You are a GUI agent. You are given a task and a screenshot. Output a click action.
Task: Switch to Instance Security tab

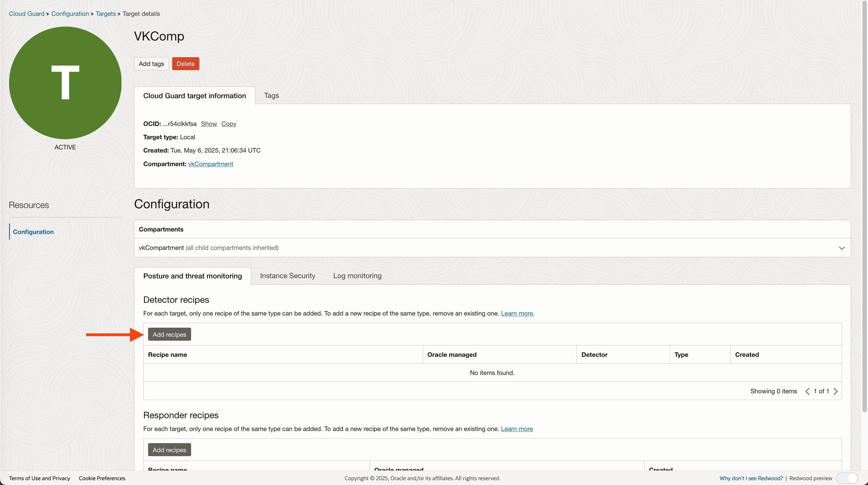[287, 276]
